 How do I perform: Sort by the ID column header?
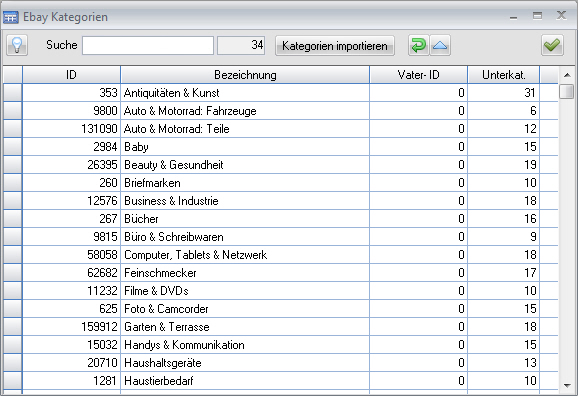(72, 75)
